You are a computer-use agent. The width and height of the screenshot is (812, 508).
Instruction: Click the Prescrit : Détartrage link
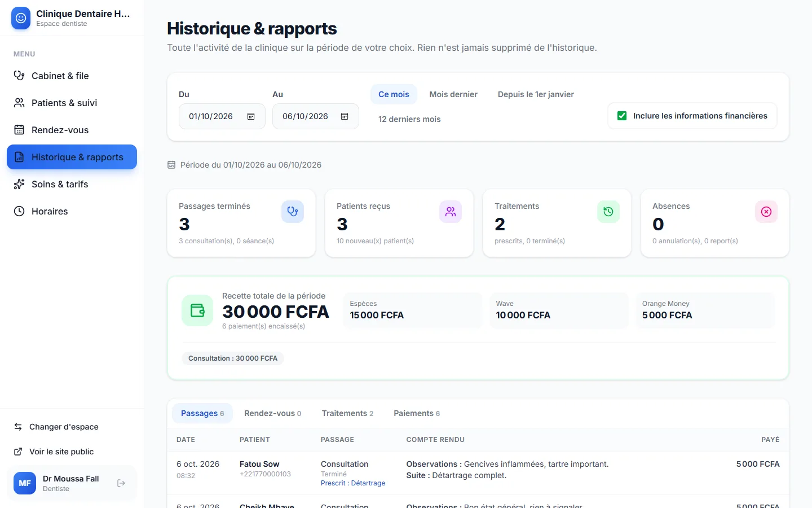coord(353,483)
